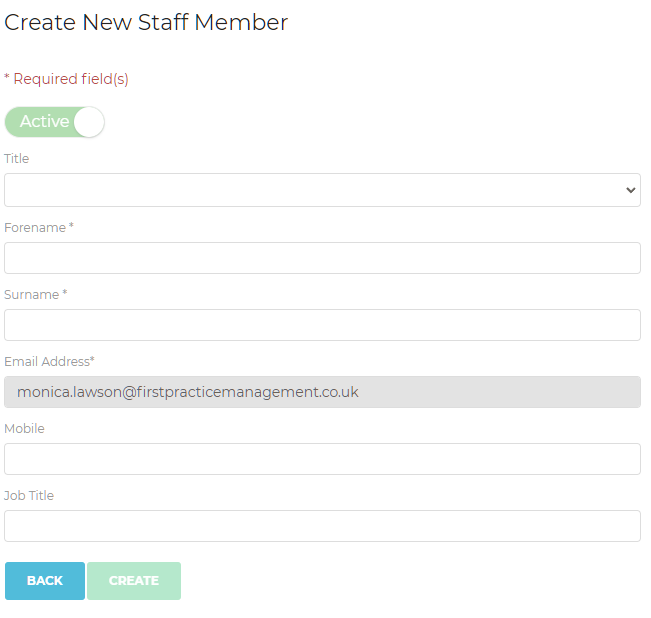This screenshot has width=651, height=618.
Task: Click the "Create New Staff Member" heading
Action: [146, 22]
